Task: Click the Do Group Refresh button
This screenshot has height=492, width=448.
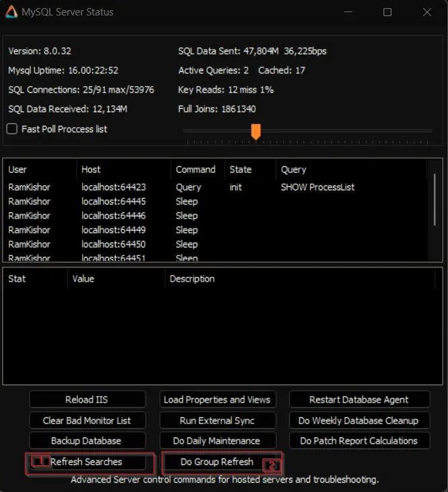Action: click(217, 462)
